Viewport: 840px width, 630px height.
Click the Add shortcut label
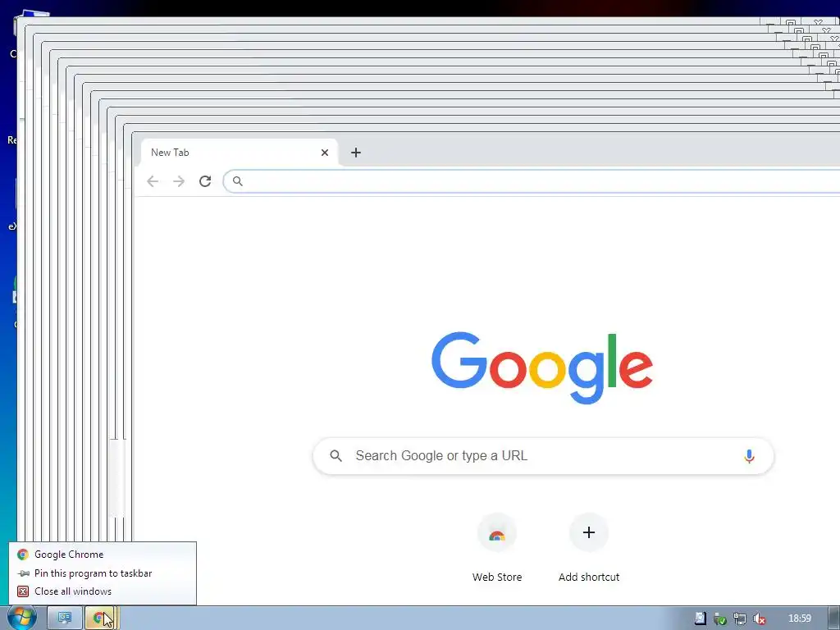(x=589, y=577)
